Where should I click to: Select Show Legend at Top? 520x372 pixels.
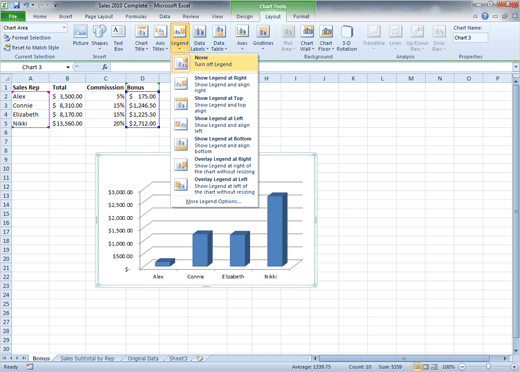(x=215, y=104)
